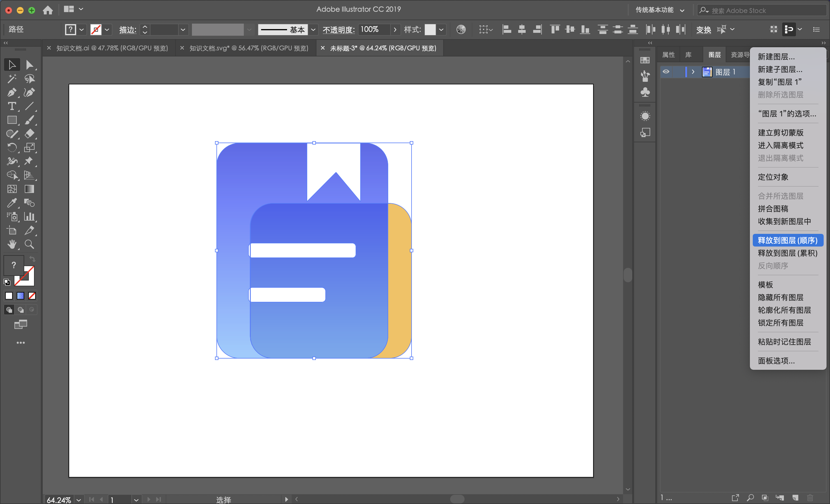The height and width of the screenshot is (504, 830).
Task: Choose the Column Graph tool
Action: 29,217
